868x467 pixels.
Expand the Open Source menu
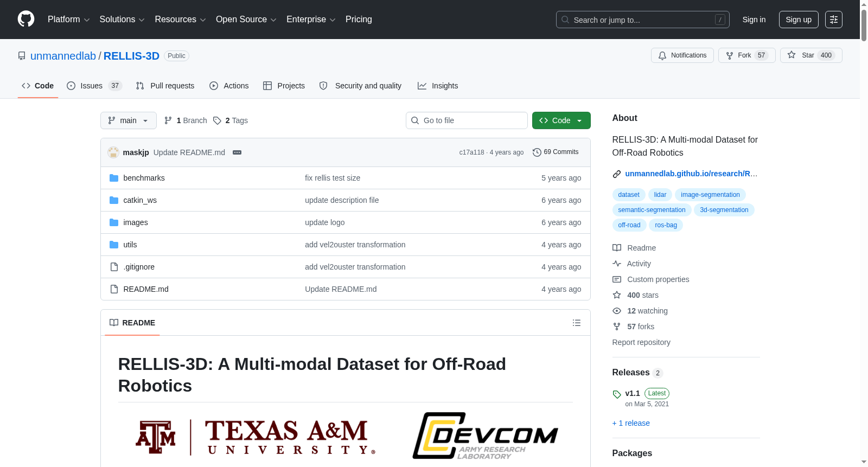[x=246, y=20]
